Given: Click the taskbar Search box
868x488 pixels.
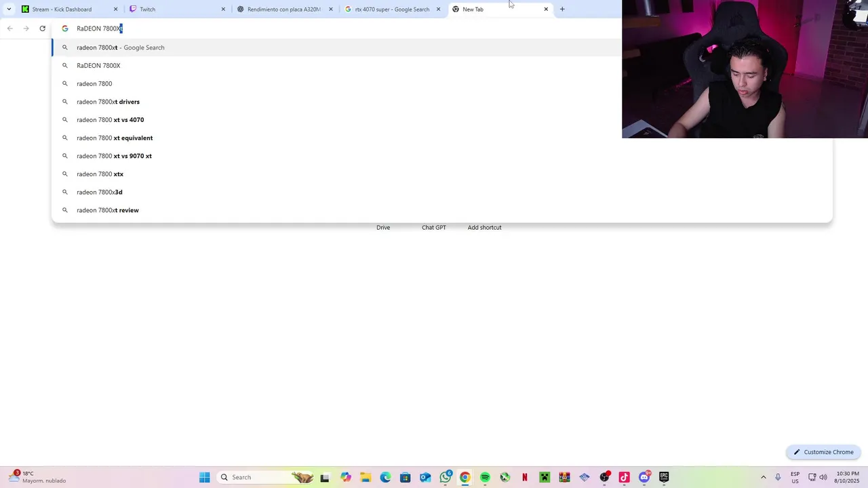Looking at the screenshot, I should (266, 477).
